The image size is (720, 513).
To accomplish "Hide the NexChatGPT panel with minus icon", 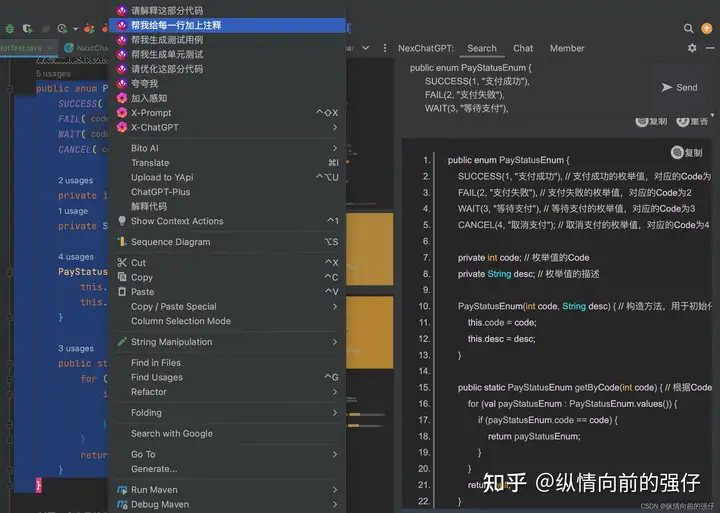I will point(710,48).
